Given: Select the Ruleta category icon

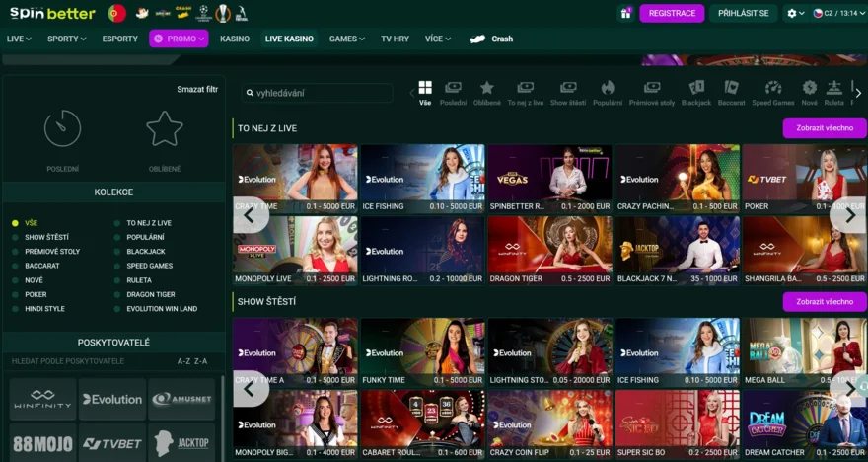Looking at the screenshot, I should (834, 93).
